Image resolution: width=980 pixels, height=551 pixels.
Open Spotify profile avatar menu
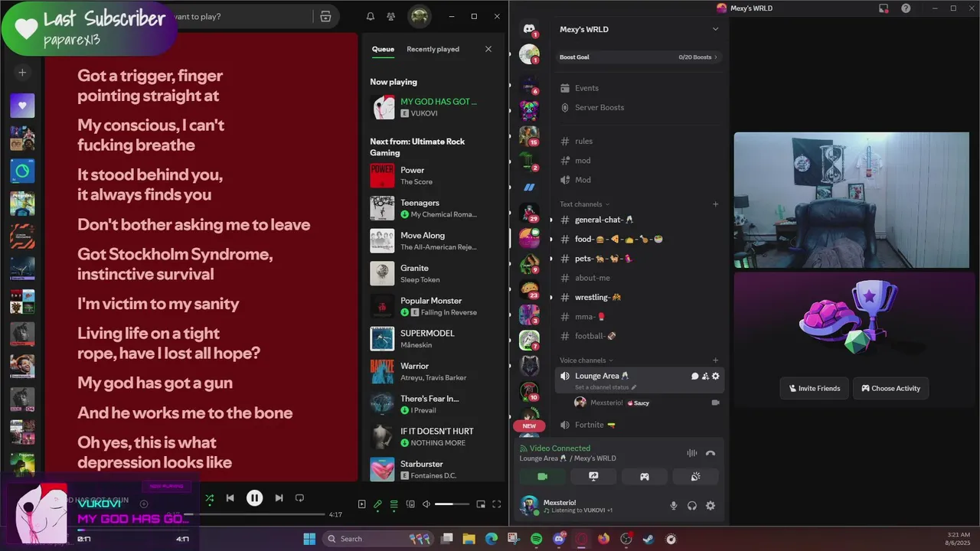tap(419, 16)
